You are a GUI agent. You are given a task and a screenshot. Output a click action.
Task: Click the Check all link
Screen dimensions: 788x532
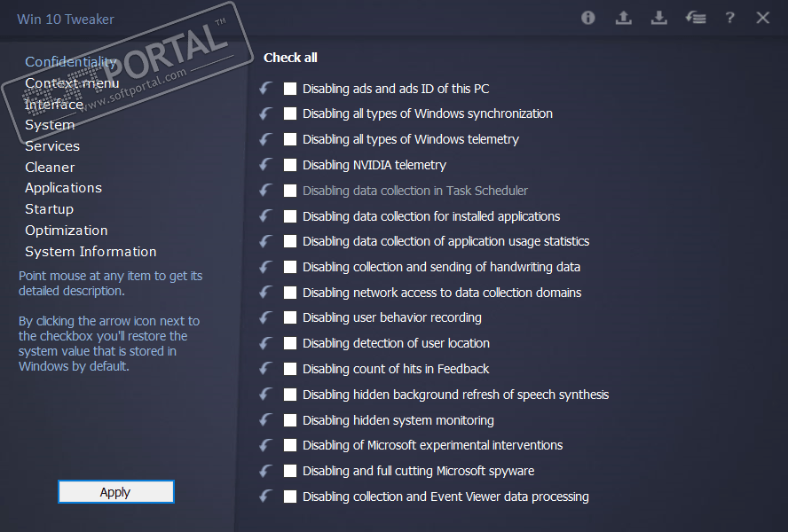click(290, 58)
